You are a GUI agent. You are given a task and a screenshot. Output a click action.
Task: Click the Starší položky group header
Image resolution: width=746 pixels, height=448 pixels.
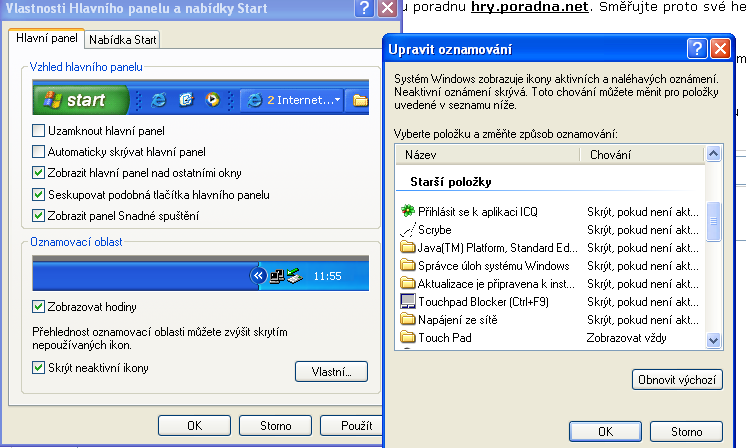click(451, 182)
